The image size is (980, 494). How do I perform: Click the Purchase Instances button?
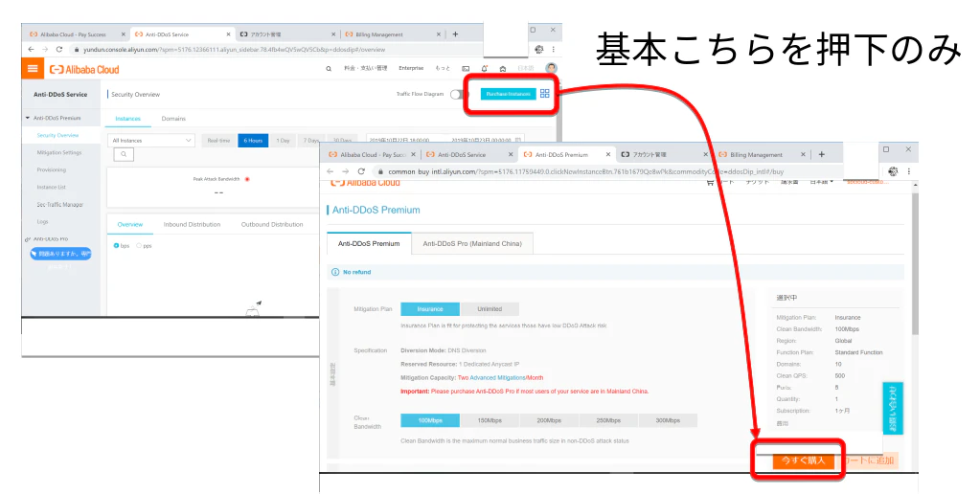(508, 94)
